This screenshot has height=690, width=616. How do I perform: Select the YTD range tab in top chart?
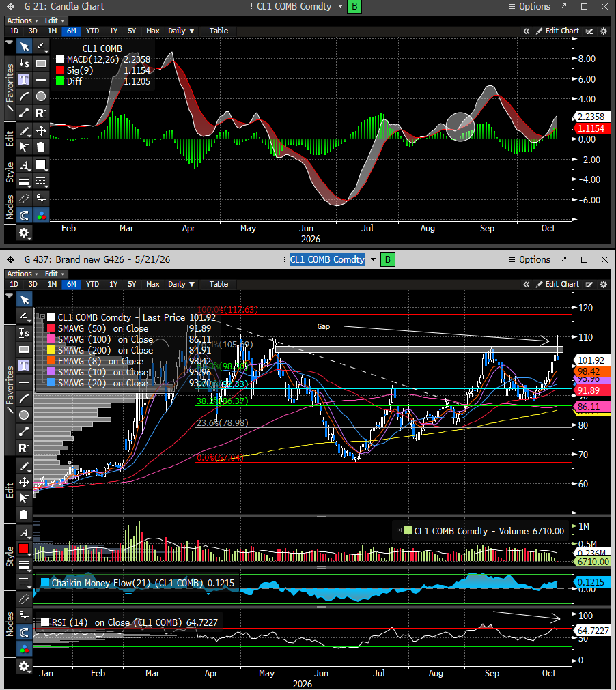pyautogui.click(x=92, y=31)
